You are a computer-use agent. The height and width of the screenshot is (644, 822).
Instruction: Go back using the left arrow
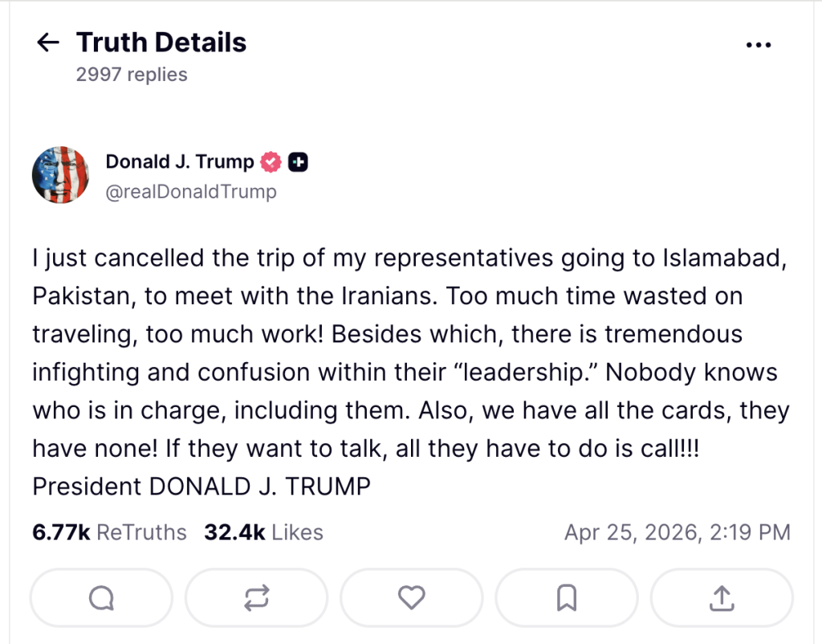(49, 43)
